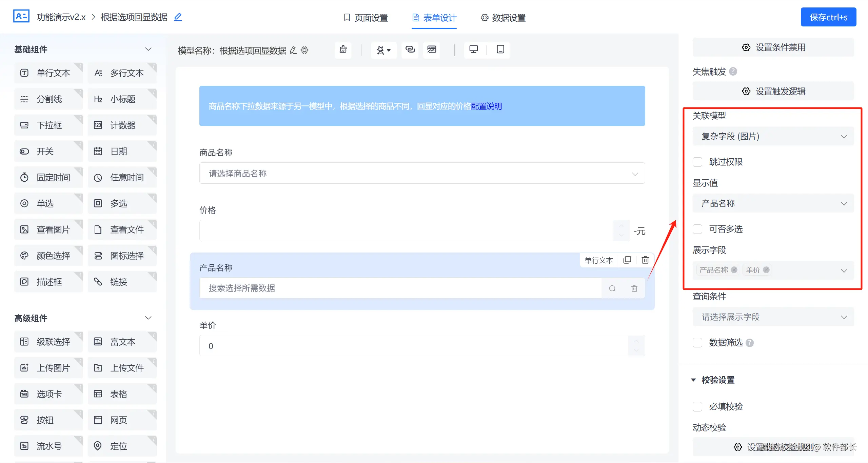Click the edit pencil icon beside page title
This screenshot has width=868, height=463.
(x=178, y=17)
